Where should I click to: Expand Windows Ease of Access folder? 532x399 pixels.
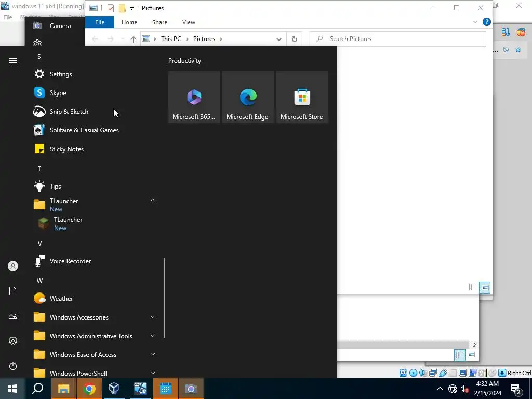pos(153,354)
